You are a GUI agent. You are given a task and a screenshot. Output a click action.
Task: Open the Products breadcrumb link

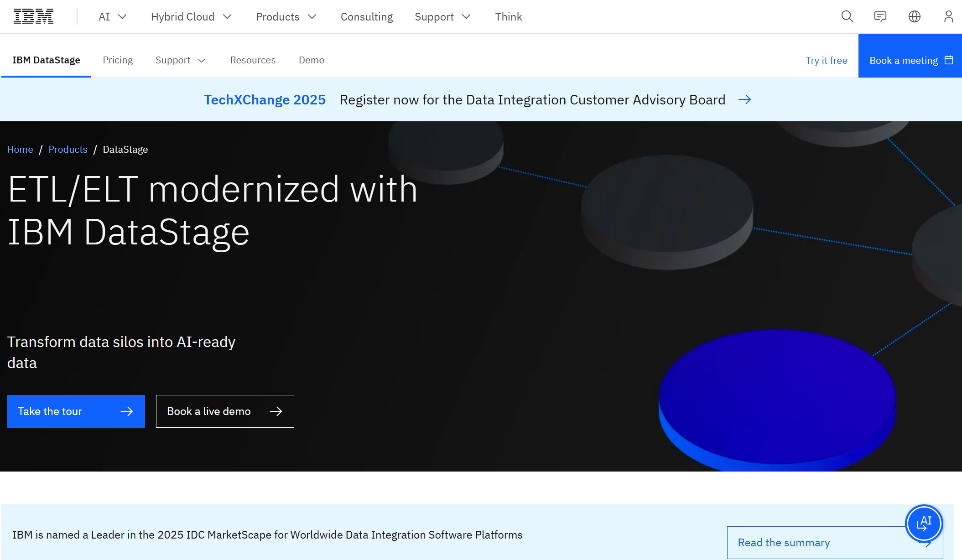68,149
